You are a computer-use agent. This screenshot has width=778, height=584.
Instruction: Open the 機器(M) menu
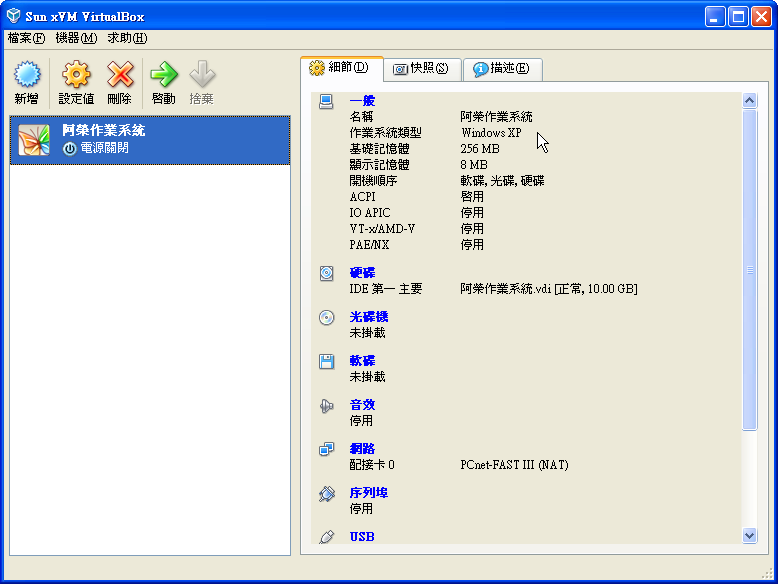point(76,38)
